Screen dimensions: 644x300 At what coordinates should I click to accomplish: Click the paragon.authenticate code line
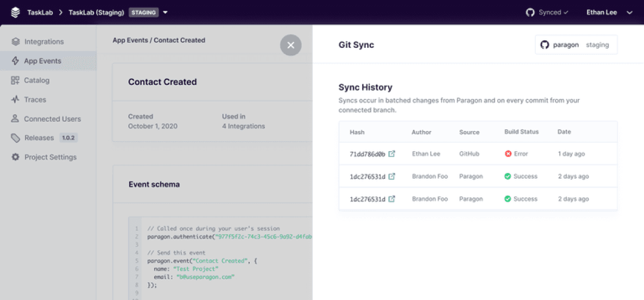point(230,236)
